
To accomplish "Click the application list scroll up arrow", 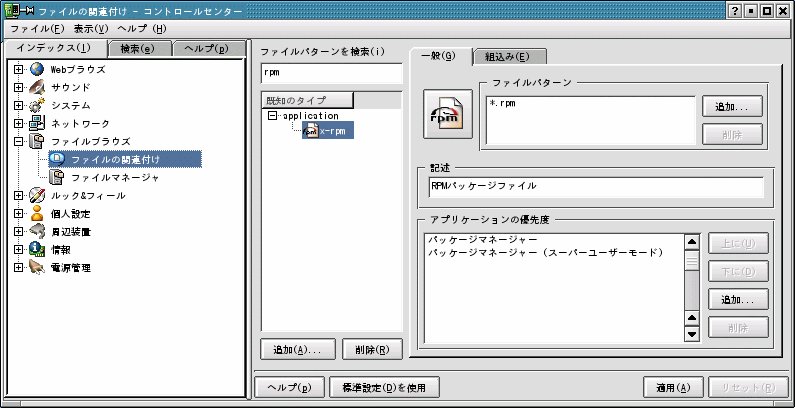I will (x=692, y=242).
